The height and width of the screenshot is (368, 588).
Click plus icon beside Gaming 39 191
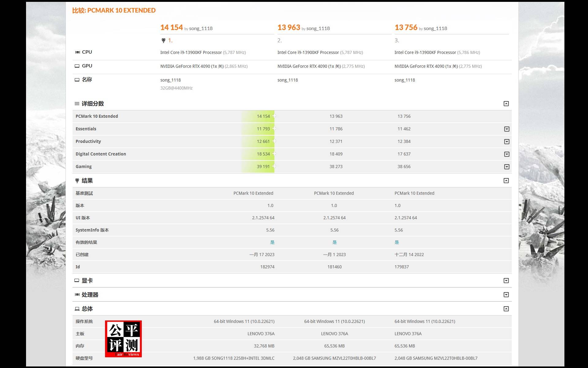[x=274, y=166]
